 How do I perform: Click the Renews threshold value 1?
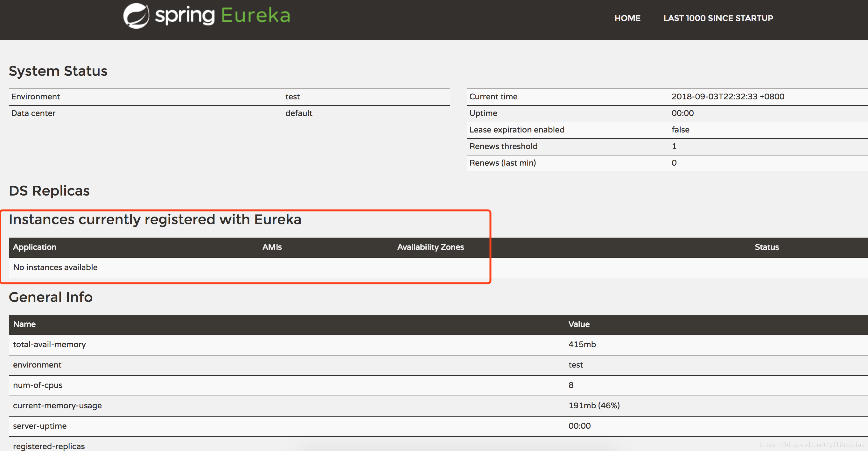pyautogui.click(x=674, y=147)
